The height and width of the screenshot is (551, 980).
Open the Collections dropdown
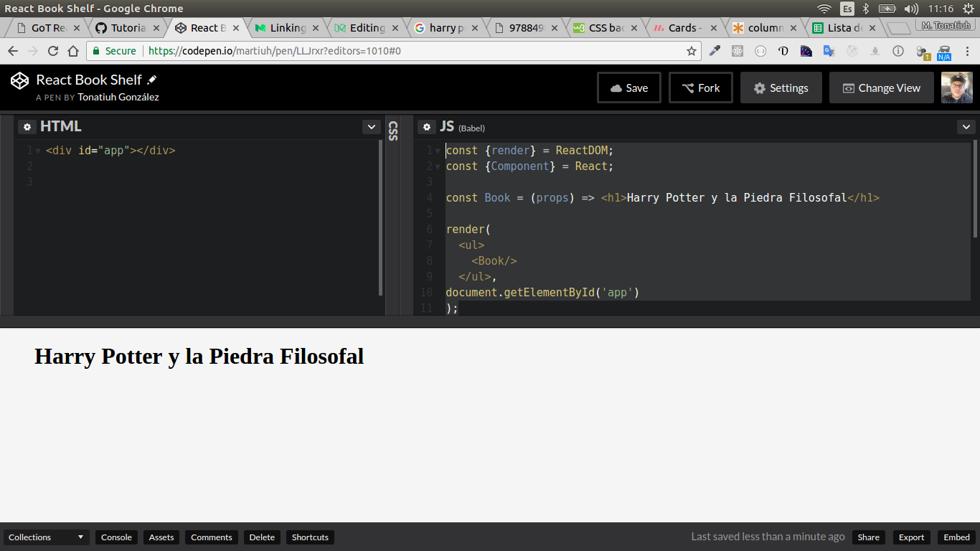point(46,537)
